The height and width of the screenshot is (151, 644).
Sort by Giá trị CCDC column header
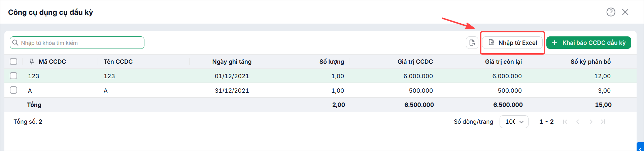[x=415, y=62]
